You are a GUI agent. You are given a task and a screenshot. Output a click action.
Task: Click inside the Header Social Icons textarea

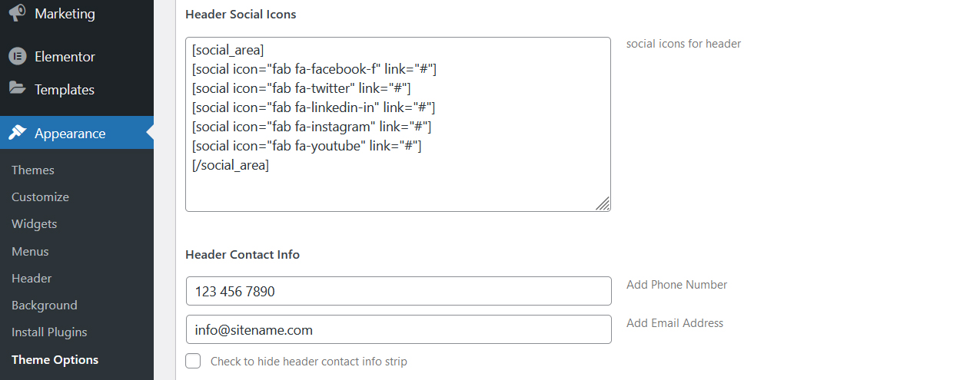(x=398, y=124)
